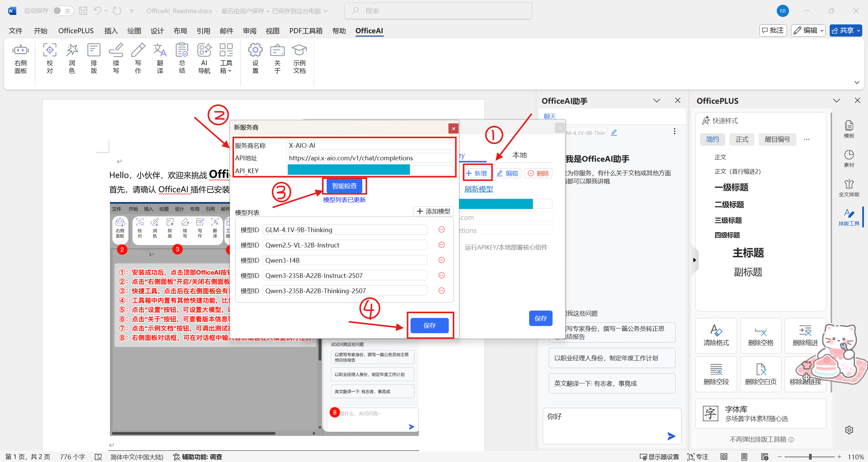Viewport: 868px width, 462px height.
Task: Expand the OfficeAI助手 panel options chevron
Action: pos(657,101)
